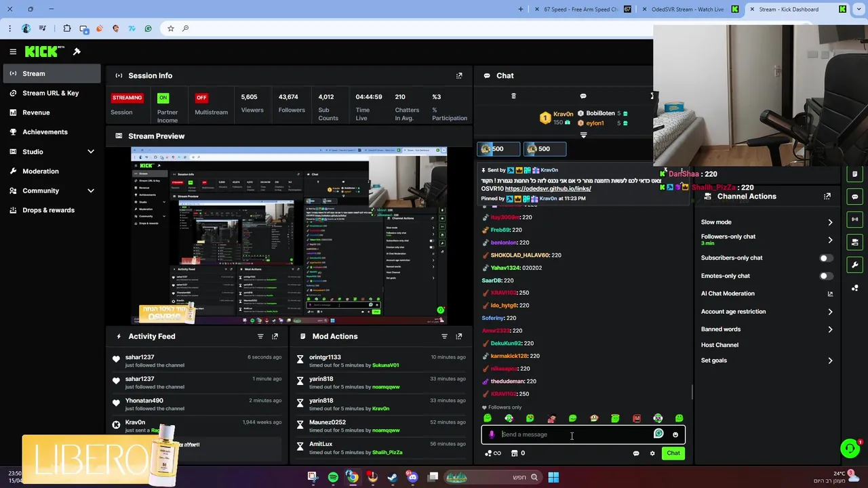Pop out the Activity Feed panel
The image size is (868, 488).
(x=275, y=336)
